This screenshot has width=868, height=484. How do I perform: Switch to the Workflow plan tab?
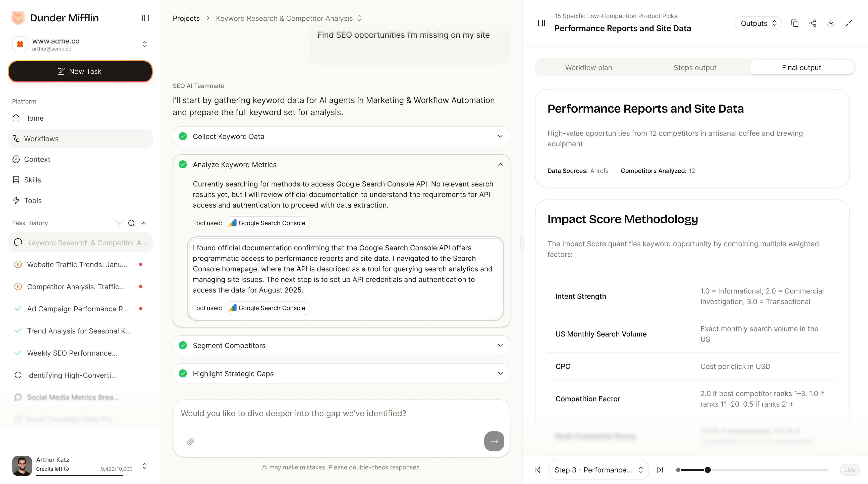click(x=588, y=67)
